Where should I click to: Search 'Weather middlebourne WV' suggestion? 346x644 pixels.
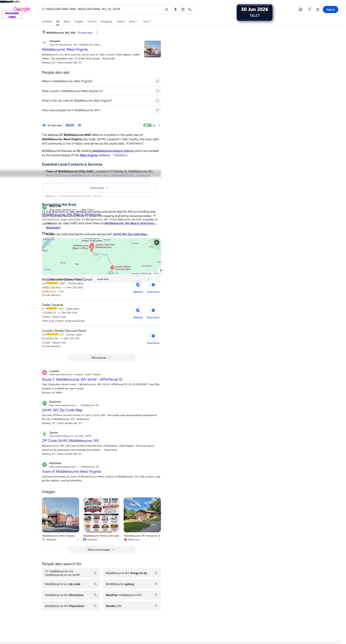132,595
